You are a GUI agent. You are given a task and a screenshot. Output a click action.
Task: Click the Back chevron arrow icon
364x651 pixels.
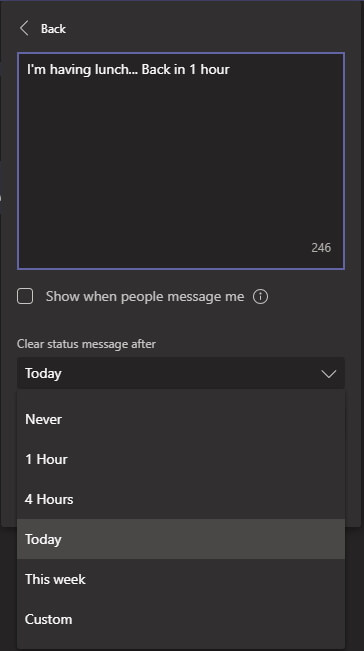(x=24, y=29)
